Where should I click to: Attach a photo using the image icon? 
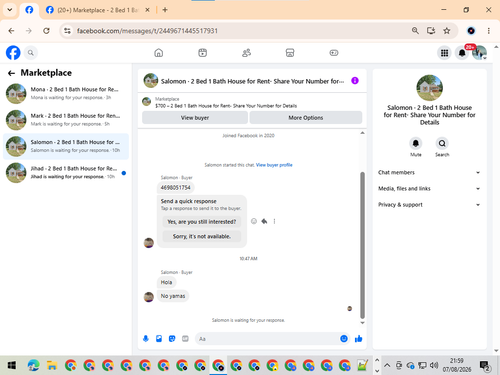point(159,339)
